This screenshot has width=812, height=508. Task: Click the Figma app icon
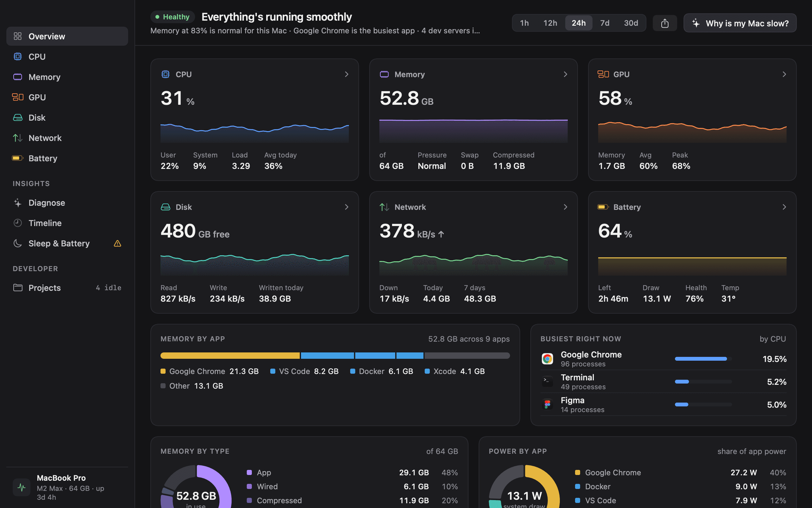547,404
